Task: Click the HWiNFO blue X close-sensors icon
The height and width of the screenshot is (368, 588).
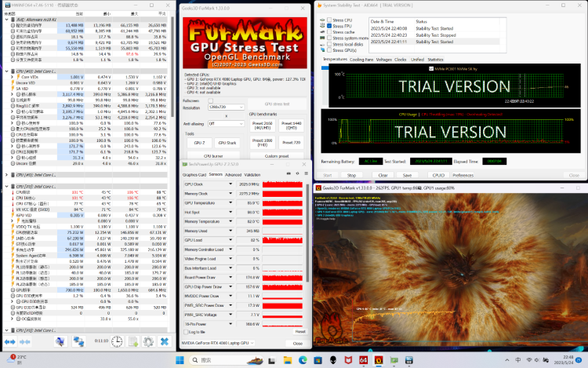Action: pyautogui.click(x=165, y=341)
